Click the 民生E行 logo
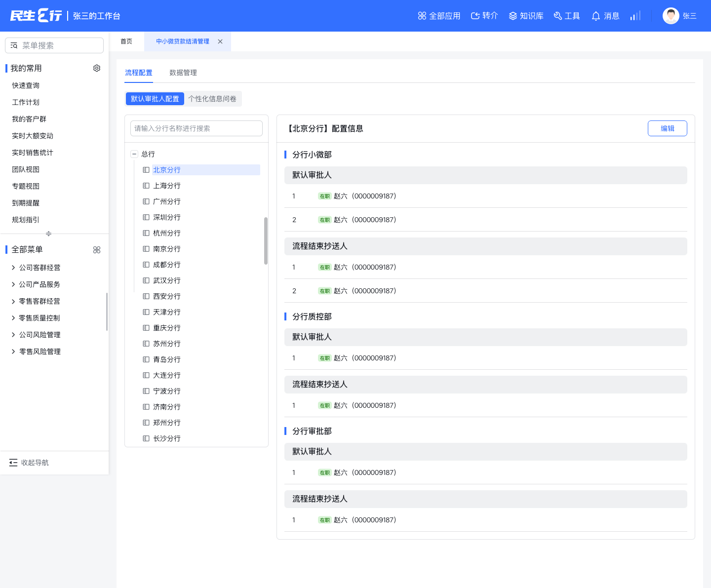 pos(36,16)
